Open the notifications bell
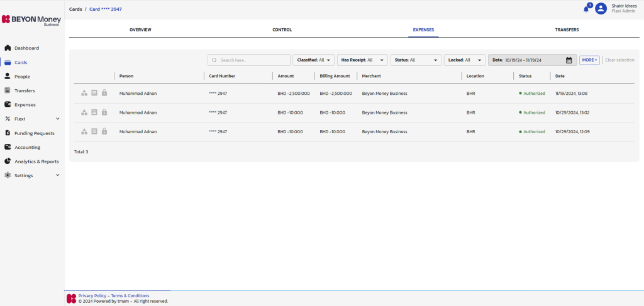 [x=586, y=9]
